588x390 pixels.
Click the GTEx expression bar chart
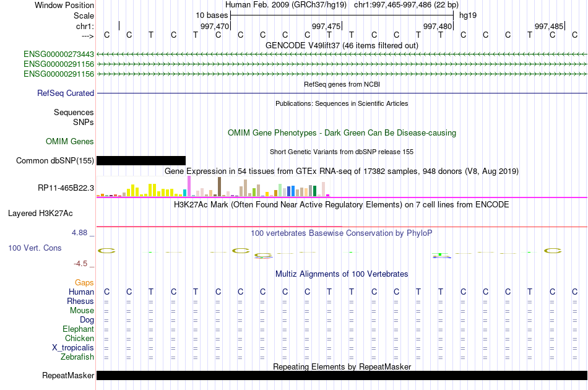pyautogui.click(x=213, y=186)
